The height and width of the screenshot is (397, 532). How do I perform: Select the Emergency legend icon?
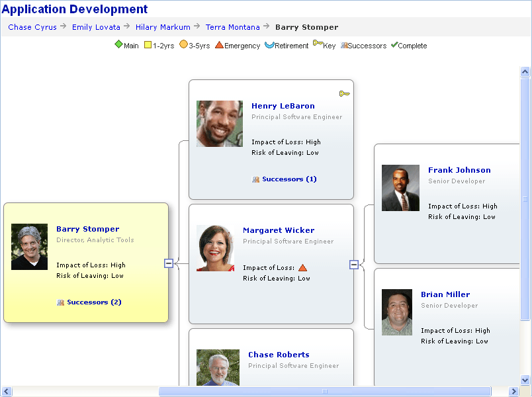pos(219,46)
